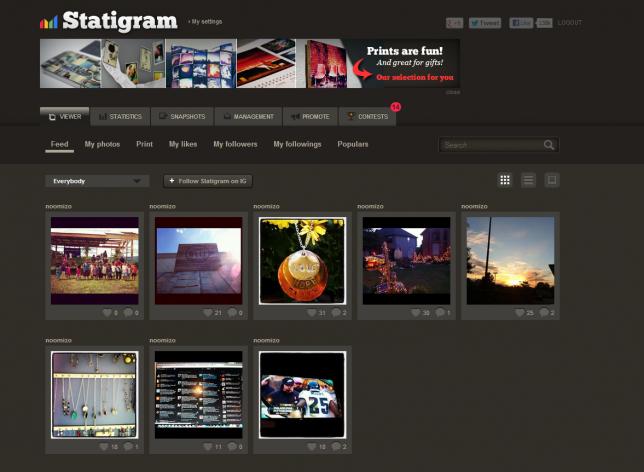The image size is (644, 472).
Task: Click the Facebook Like button
Action: [x=521, y=23]
